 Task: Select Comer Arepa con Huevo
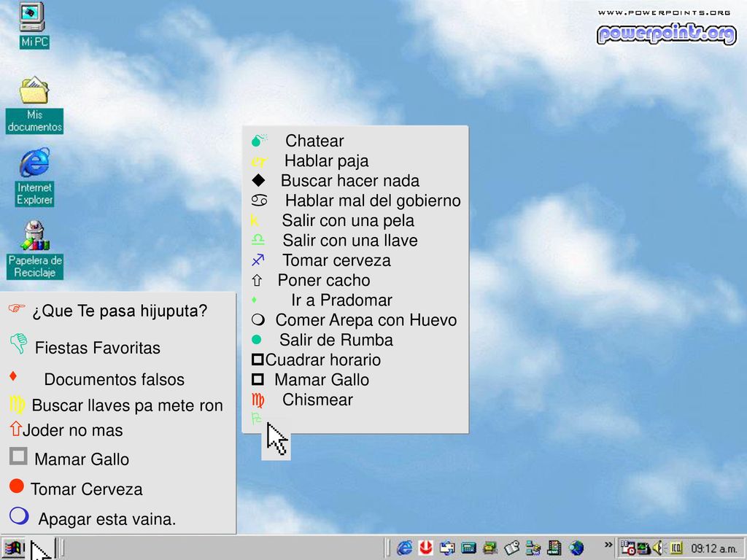pyautogui.click(x=366, y=320)
